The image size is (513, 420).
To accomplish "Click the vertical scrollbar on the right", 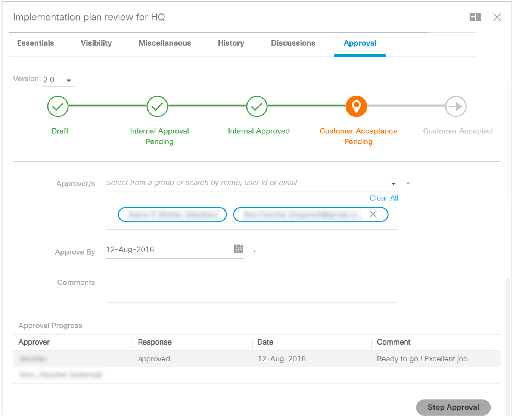I will tap(508, 347).
